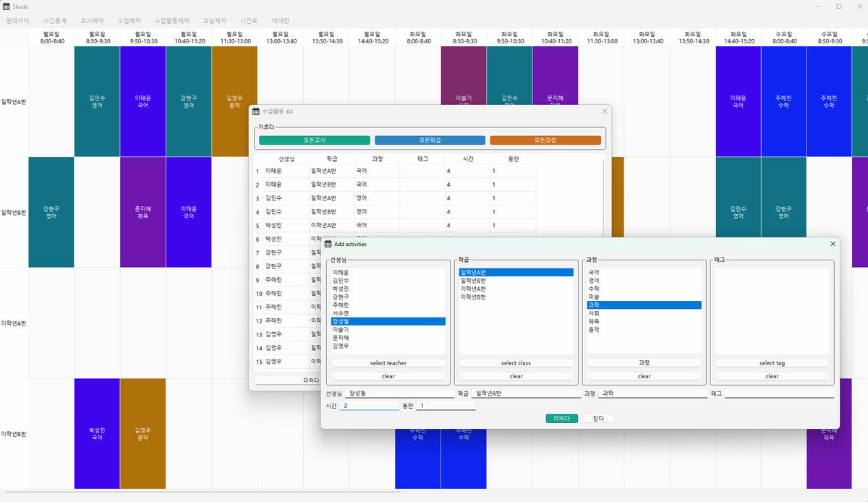This screenshot has width=868, height=502.
Task: Click 박성진 국어 cell in 이학년B반 row
Action: coord(97,434)
